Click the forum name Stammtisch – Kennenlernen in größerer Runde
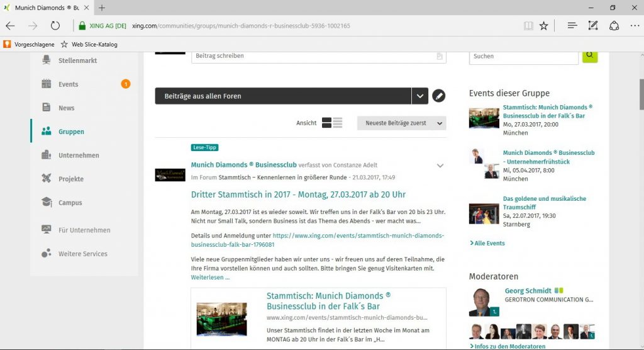 pyautogui.click(x=282, y=178)
